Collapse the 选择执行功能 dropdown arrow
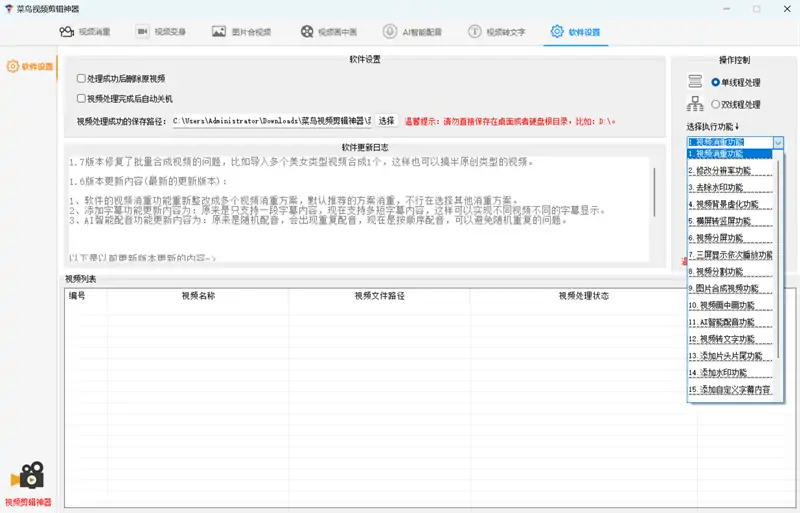Screen dimensions: 800x513 point(778,143)
